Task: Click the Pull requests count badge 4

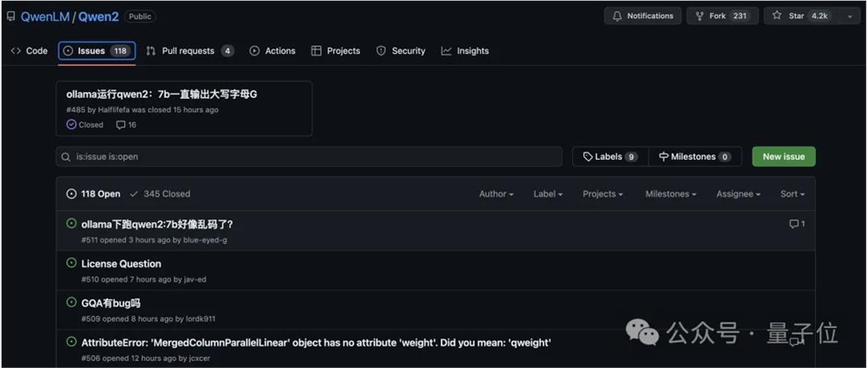Action: [227, 51]
